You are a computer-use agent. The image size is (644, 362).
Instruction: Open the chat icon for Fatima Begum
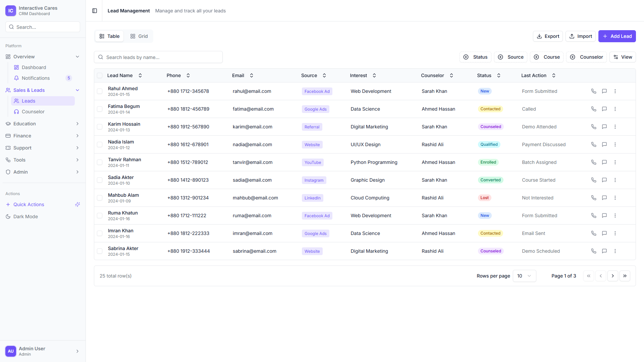coord(604,109)
